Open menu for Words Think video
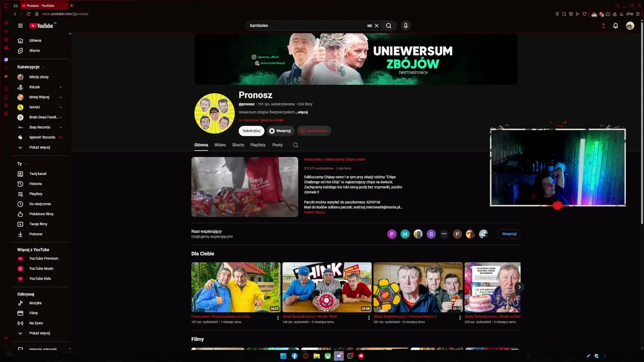The image size is (644, 362). [x=369, y=318]
